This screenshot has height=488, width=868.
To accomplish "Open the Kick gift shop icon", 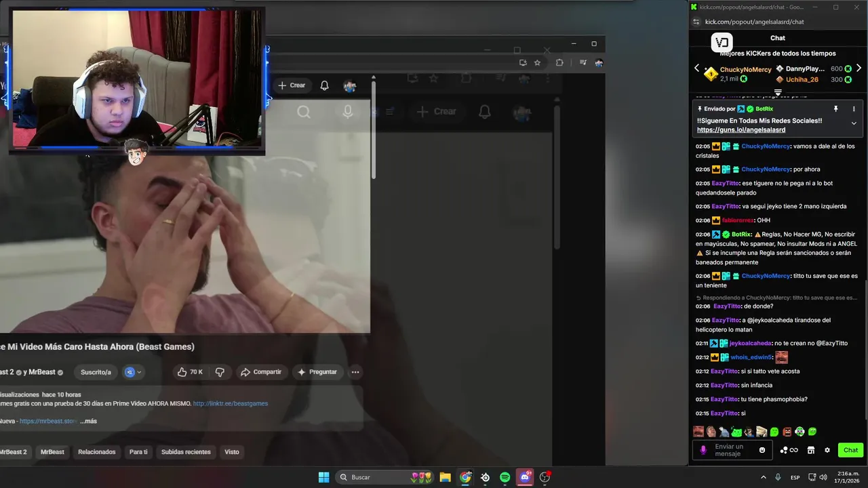I will 810,450.
